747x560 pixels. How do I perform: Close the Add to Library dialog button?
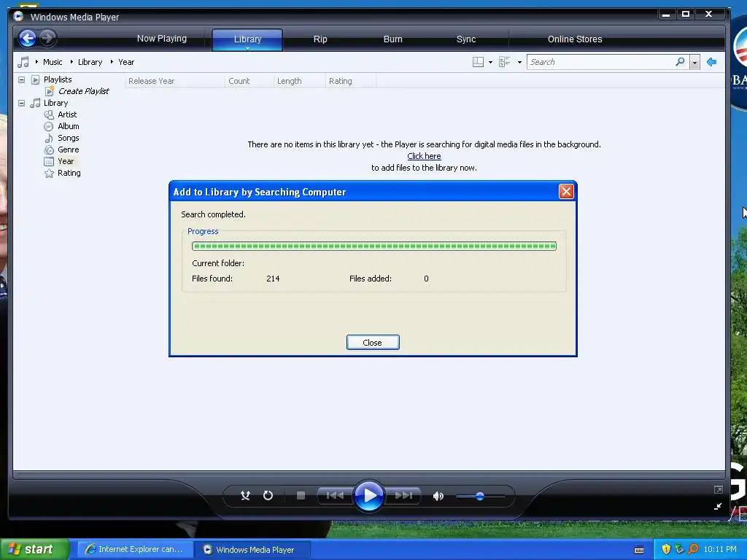tap(373, 343)
